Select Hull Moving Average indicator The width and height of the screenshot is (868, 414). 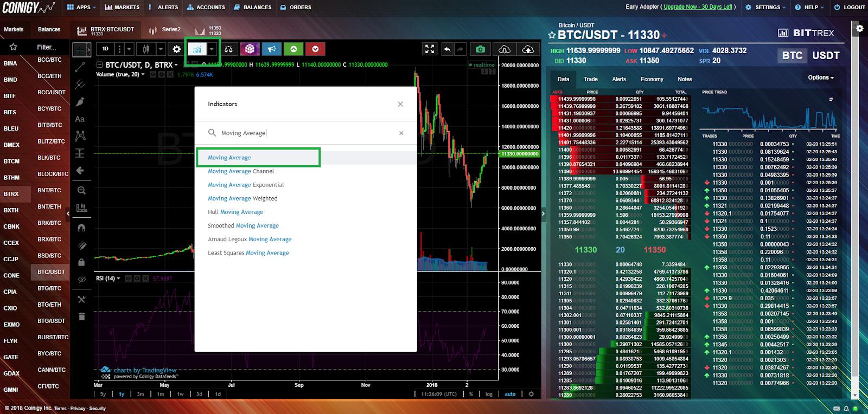click(x=235, y=212)
